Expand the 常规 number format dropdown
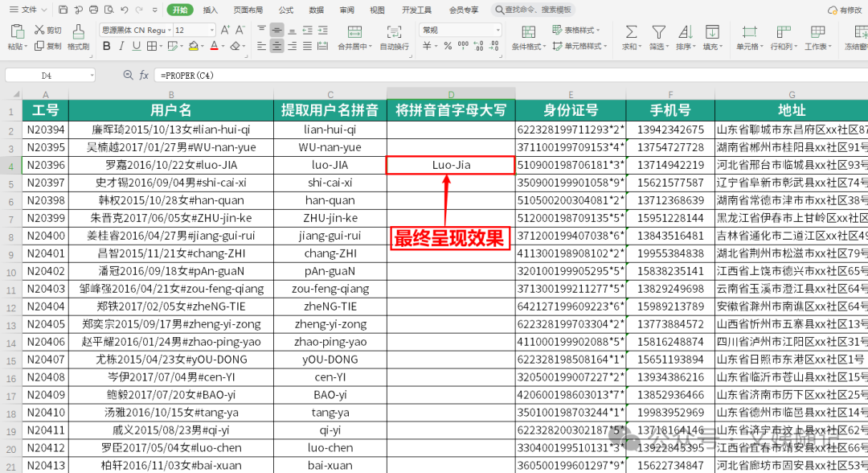Viewport: 868px width, 473px height. coord(497,30)
